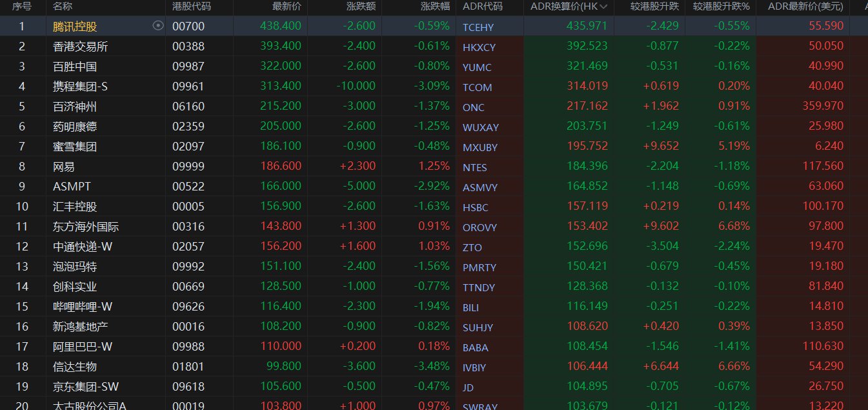Click the TCEHY ADR code
868x410 pixels.
click(x=478, y=27)
